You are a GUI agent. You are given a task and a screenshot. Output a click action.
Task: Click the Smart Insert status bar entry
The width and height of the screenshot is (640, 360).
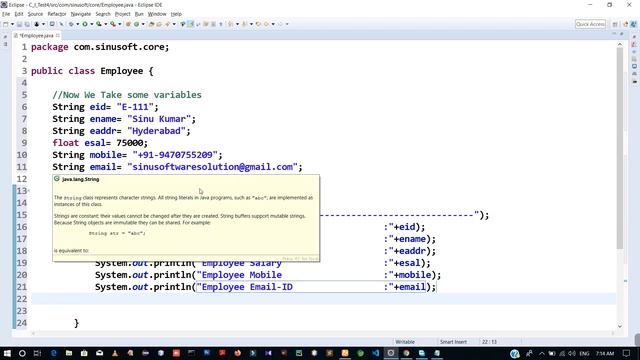453,342
